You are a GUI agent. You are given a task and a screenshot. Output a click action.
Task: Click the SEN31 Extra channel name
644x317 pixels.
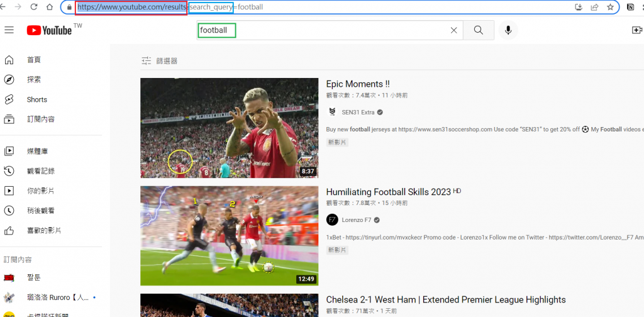[358, 112]
